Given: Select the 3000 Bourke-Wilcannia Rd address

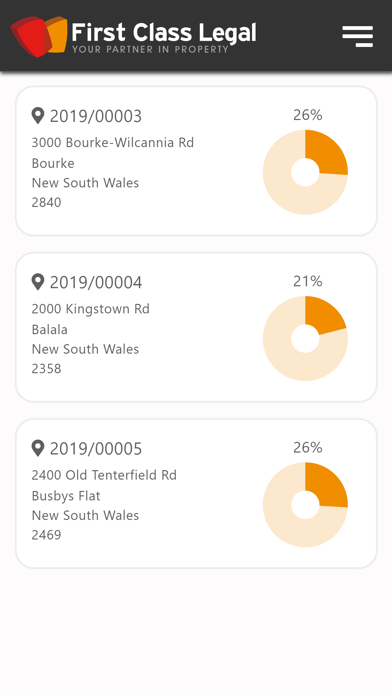Looking at the screenshot, I should point(113,142).
